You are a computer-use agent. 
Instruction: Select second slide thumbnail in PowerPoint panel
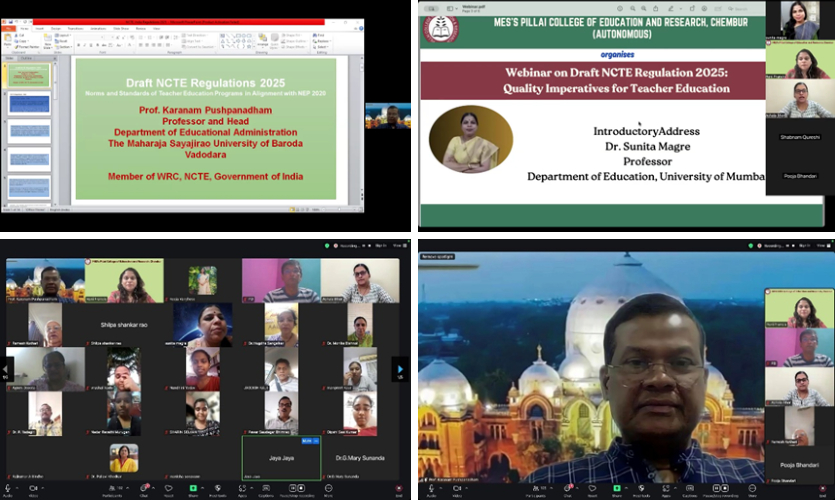[x=28, y=103]
